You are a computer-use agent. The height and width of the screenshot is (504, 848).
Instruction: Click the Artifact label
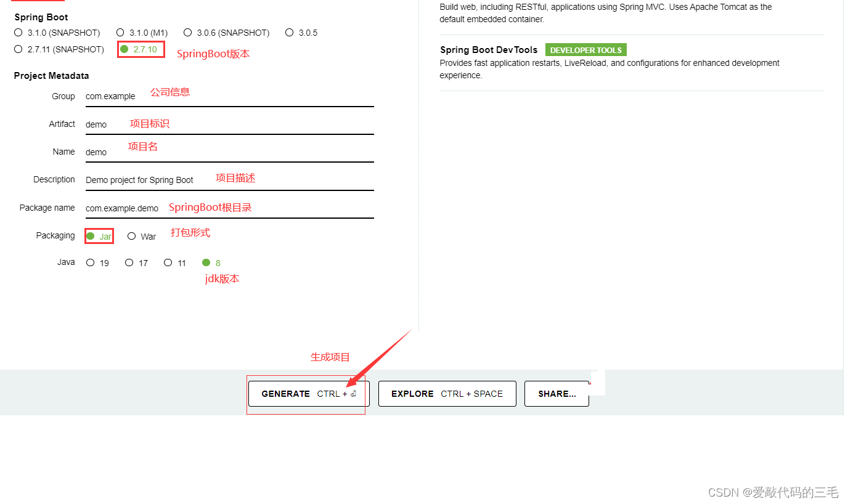click(62, 124)
